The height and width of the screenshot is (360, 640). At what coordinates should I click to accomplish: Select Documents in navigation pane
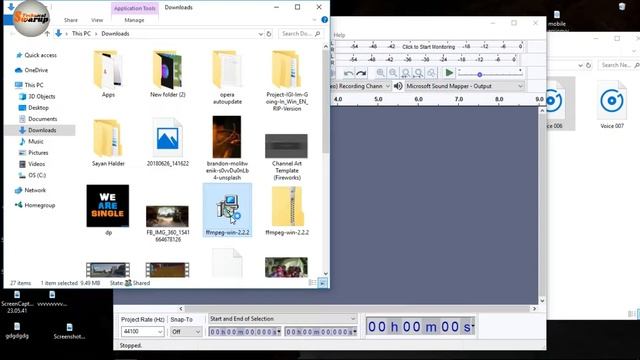[42, 119]
